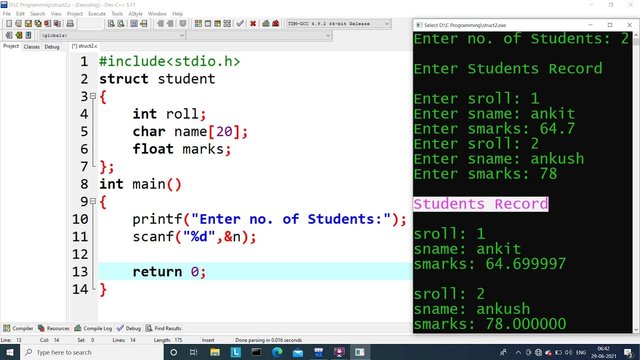The height and width of the screenshot is (360, 640).
Task: Collapse the main function fold at line 9
Action: pyautogui.click(x=93, y=201)
